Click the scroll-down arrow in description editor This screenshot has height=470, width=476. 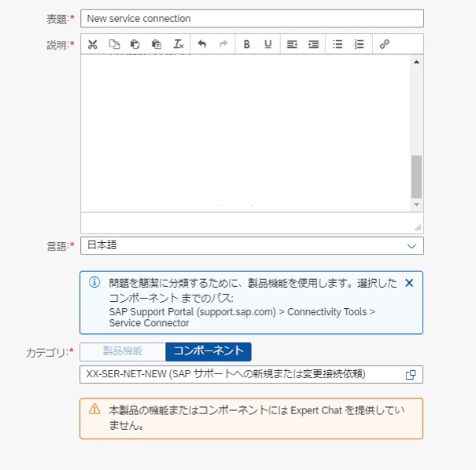coord(416,204)
